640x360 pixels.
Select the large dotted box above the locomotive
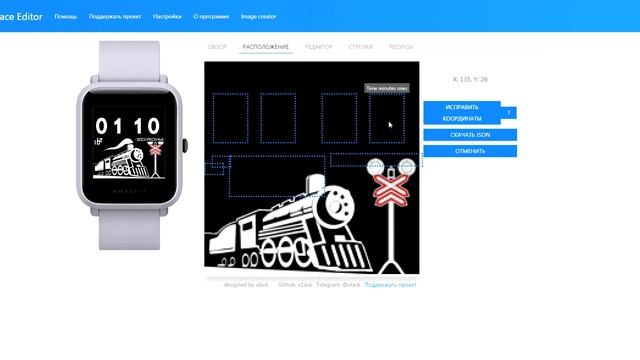pos(277,176)
